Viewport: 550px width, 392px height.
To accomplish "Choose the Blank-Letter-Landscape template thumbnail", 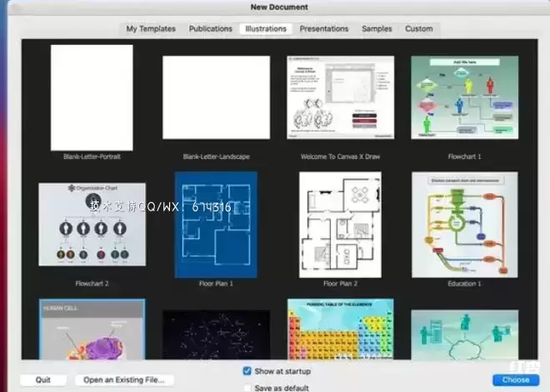I will click(216, 97).
